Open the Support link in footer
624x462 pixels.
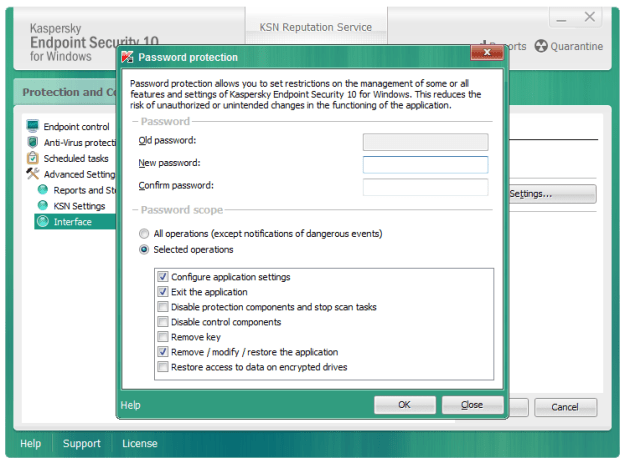click(x=82, y=443)
